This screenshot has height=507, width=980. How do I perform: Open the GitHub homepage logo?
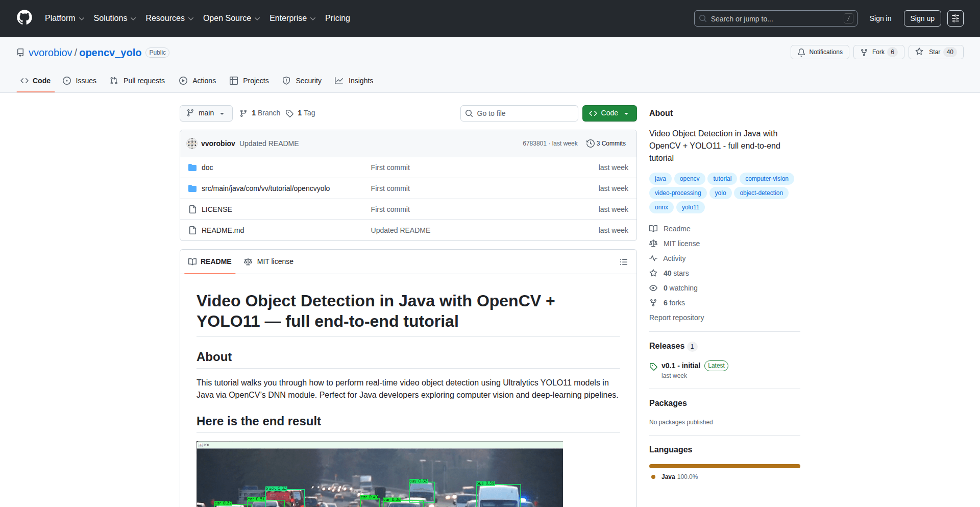(x=24, y=18)
